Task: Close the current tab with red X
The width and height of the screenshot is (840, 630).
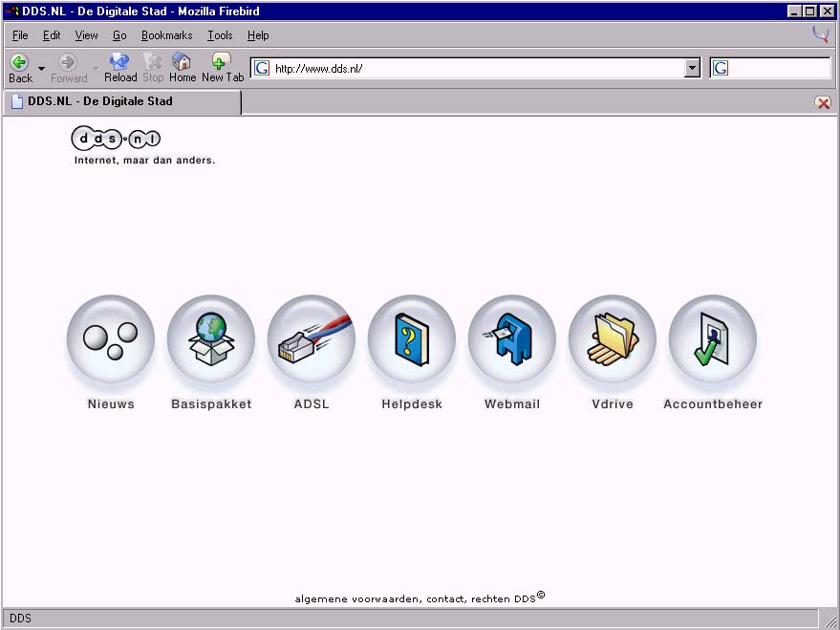Action: tap(823, 102)
